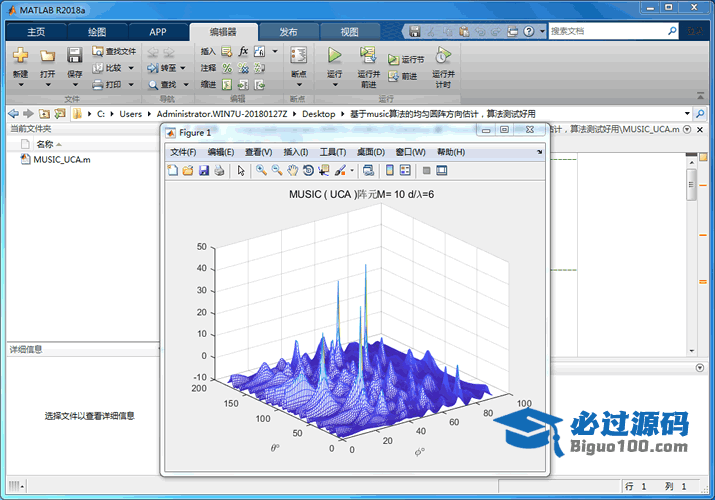Click Save Figure icon in Figure 1 toolbar

pos(204,170)
